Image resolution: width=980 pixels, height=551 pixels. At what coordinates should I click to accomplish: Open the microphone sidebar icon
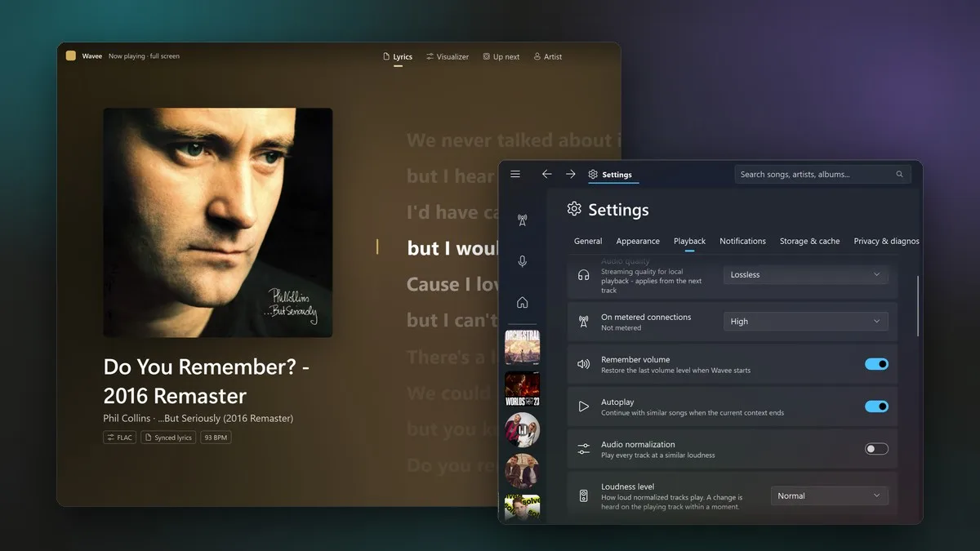click(x=523, y=261)
